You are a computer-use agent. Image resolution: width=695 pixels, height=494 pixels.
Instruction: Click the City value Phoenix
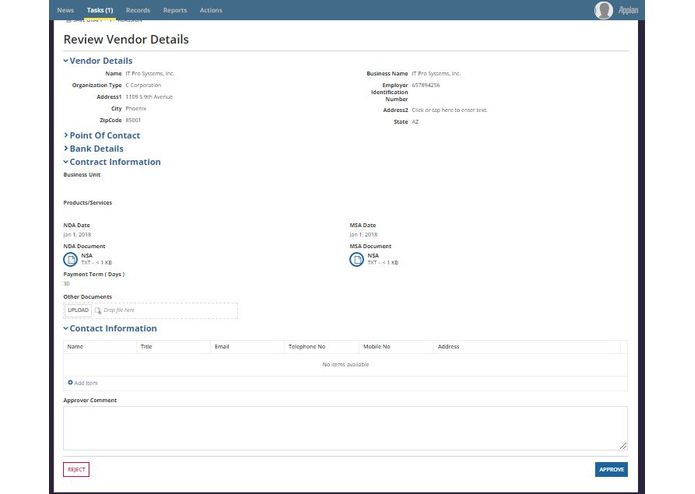(136, 108)
